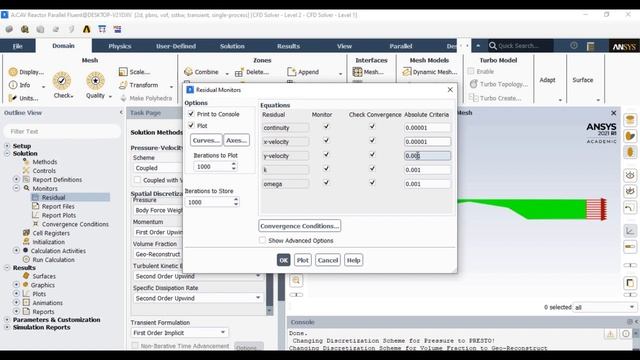Screen dimensions: 640x360
Task: Expand Report Definitions node
Action: coord(16,179)
